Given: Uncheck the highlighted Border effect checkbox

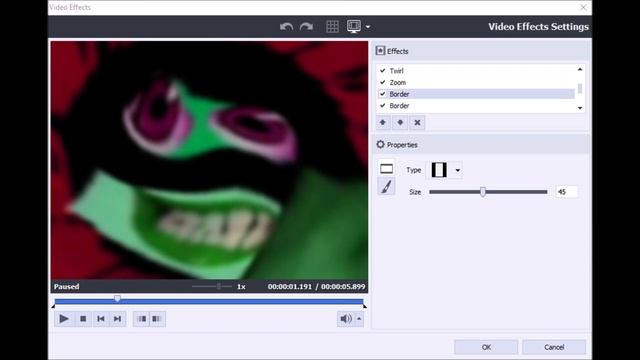Looking at the screenshot, I should tap(382, 94).
